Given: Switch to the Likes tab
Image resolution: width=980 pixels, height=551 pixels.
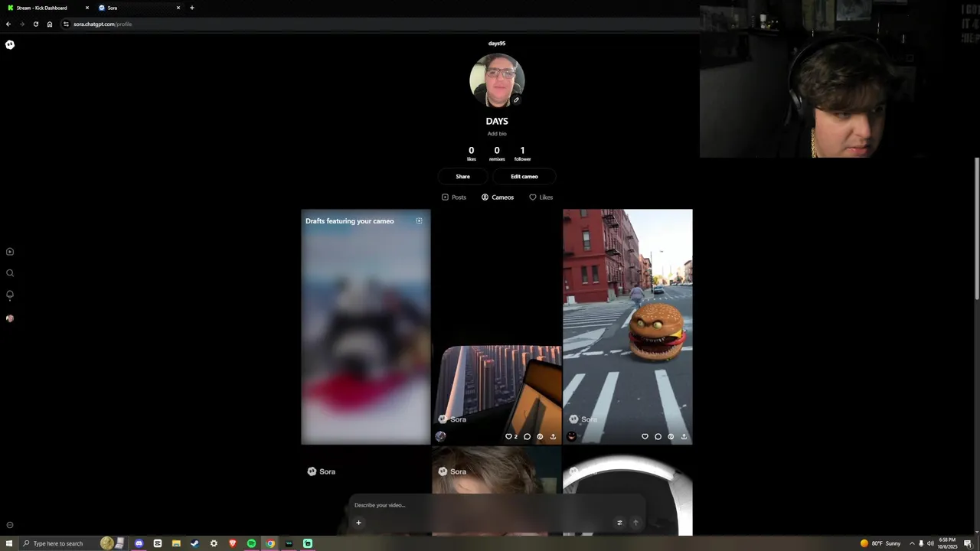Looking at the screenshot, I should pyautogui.click(x=541, y=197).
